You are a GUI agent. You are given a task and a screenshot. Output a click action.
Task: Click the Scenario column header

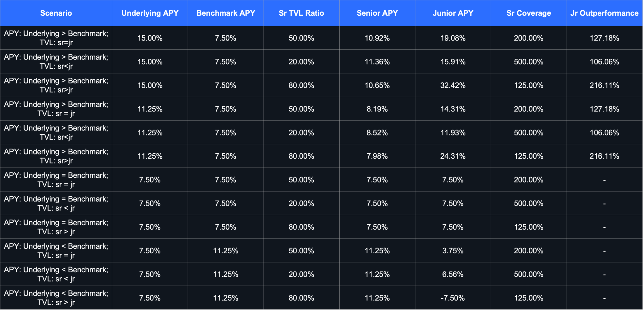tap(56, 13)
